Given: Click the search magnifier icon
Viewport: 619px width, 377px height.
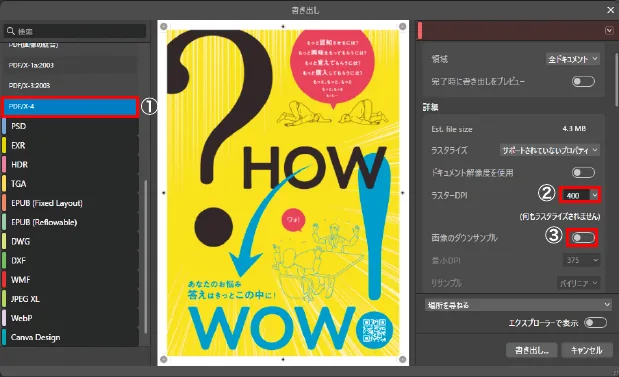Looking at the screenshot, I should [11, 31].
